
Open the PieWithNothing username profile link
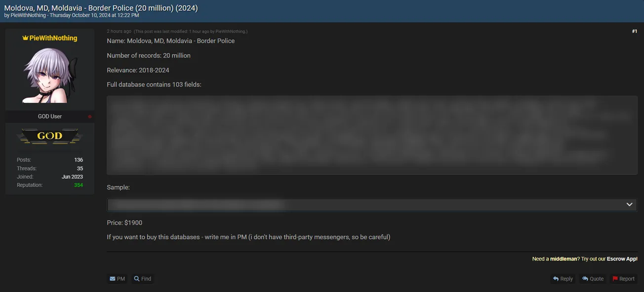[x=53, y=38]
